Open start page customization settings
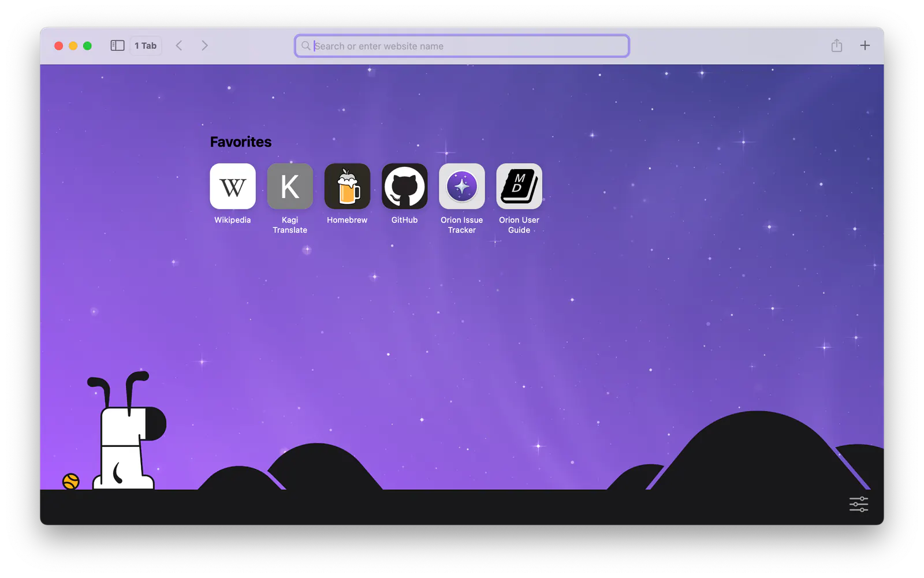 coord(859,504)
